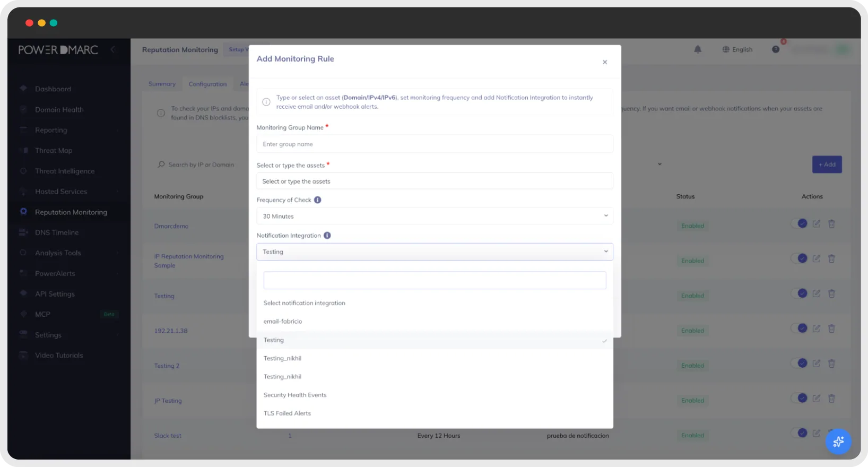The image size is (868, 467).
Task: Open the Dmarcdemo monitoring group link
Action: (171, 226)
